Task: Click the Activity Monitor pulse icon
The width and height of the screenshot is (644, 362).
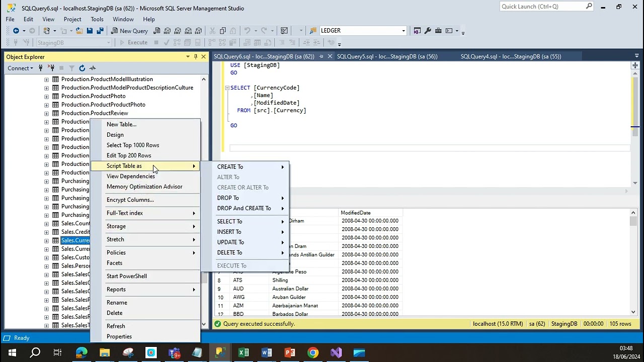Action: [x=93, y=68]
